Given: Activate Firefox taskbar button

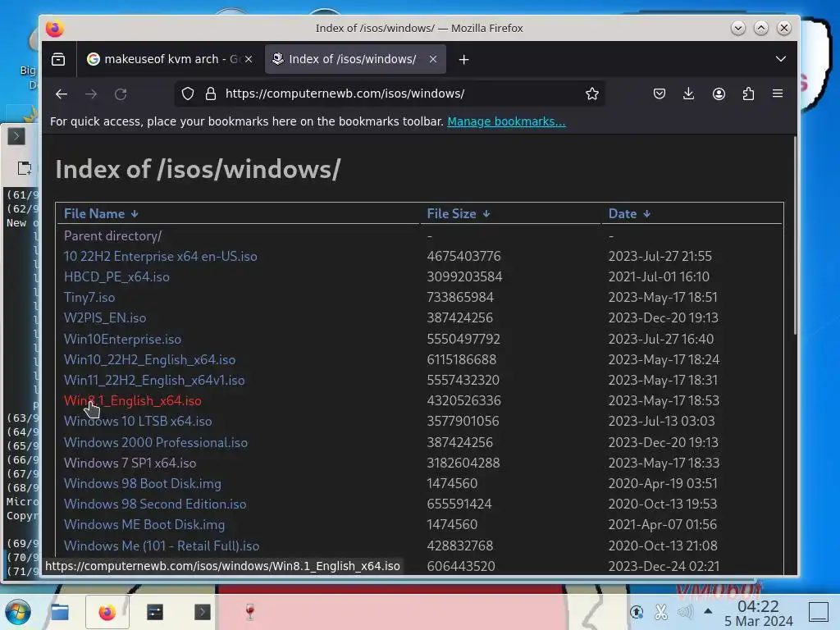Looking at the screenshot, I should pyautogui.click(x=107, y=612).
